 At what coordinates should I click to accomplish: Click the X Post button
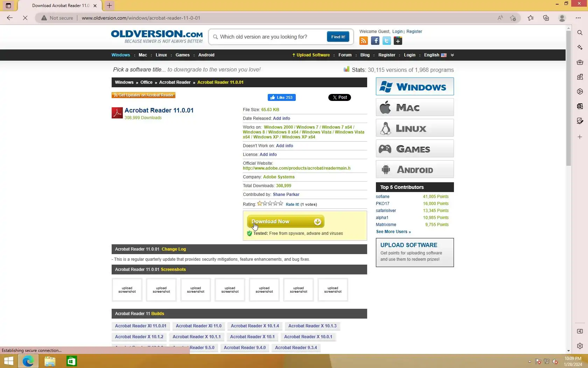pos(339,97)
